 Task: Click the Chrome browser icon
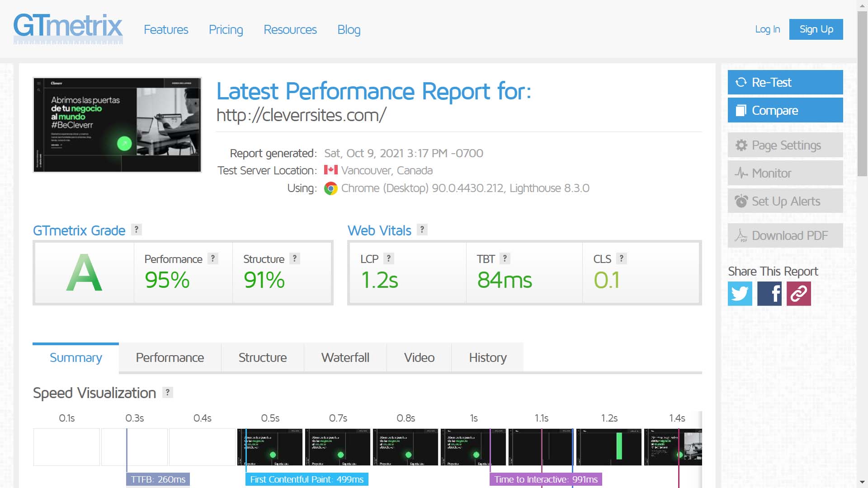pos(331,188)
